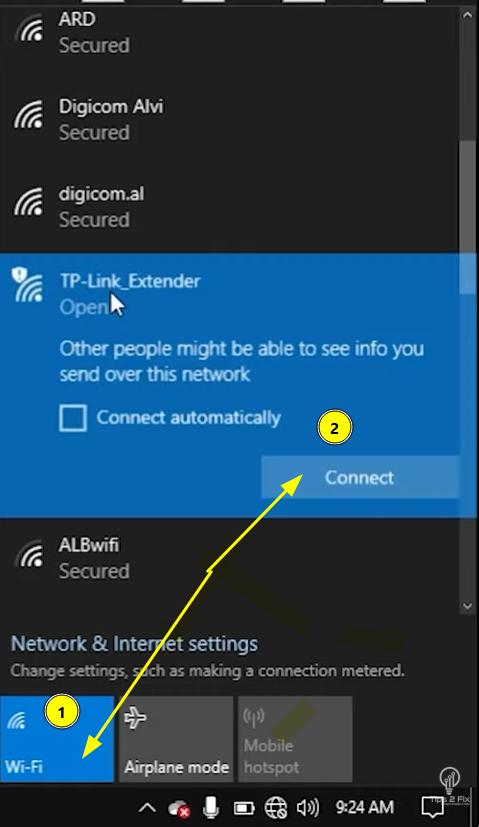479x827 pixels.
Task: Click the TP-Link_Extender open network icon
Action: 27,285
